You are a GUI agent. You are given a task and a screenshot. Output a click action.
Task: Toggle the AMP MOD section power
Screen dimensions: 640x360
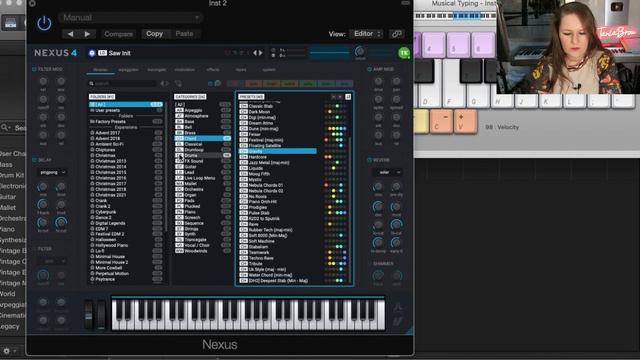tap(369, 69)
